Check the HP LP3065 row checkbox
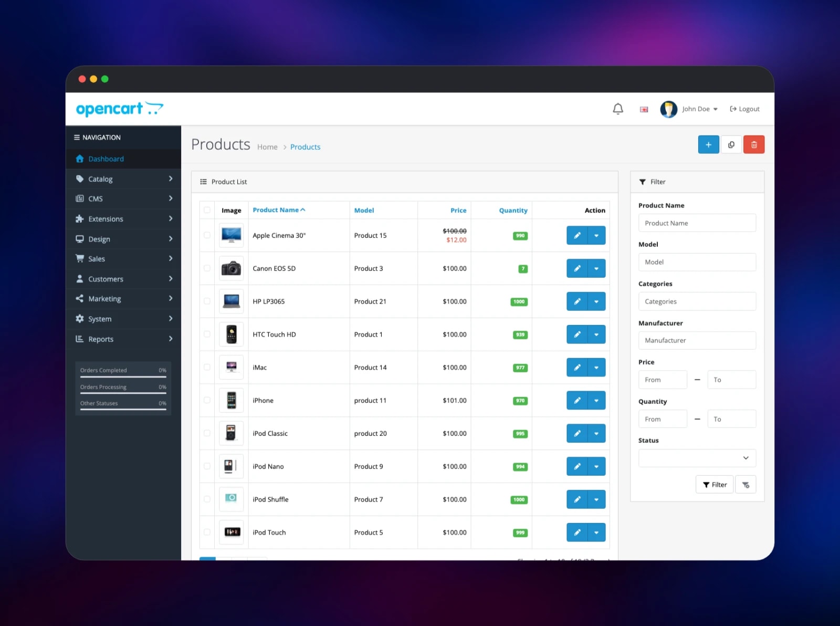840x626 pixels. [207, 301]
